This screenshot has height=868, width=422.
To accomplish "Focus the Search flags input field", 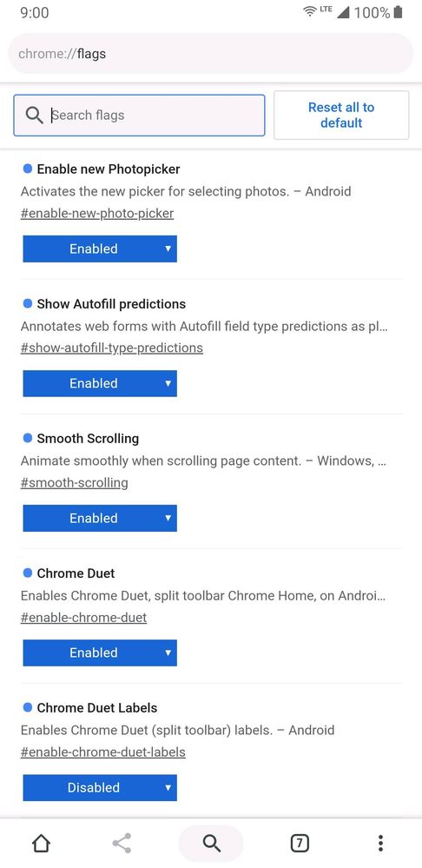I will coord(140,116).
